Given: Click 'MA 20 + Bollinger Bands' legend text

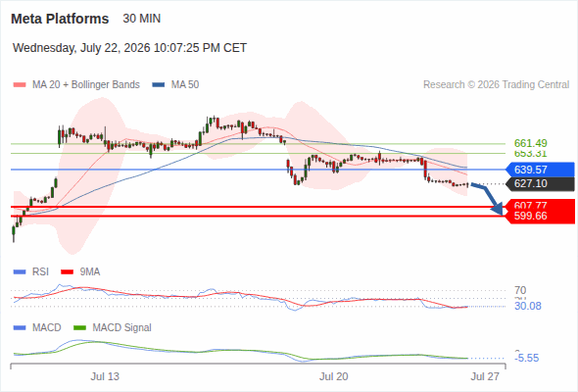Looking at the screenshot, I should click(86, 85).
